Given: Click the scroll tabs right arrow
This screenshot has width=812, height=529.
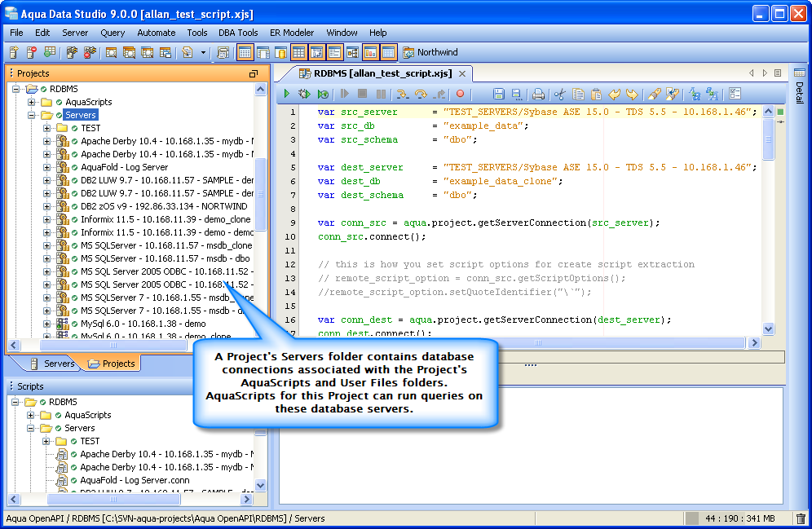Looking at the screenshot, I should [765, 73].
